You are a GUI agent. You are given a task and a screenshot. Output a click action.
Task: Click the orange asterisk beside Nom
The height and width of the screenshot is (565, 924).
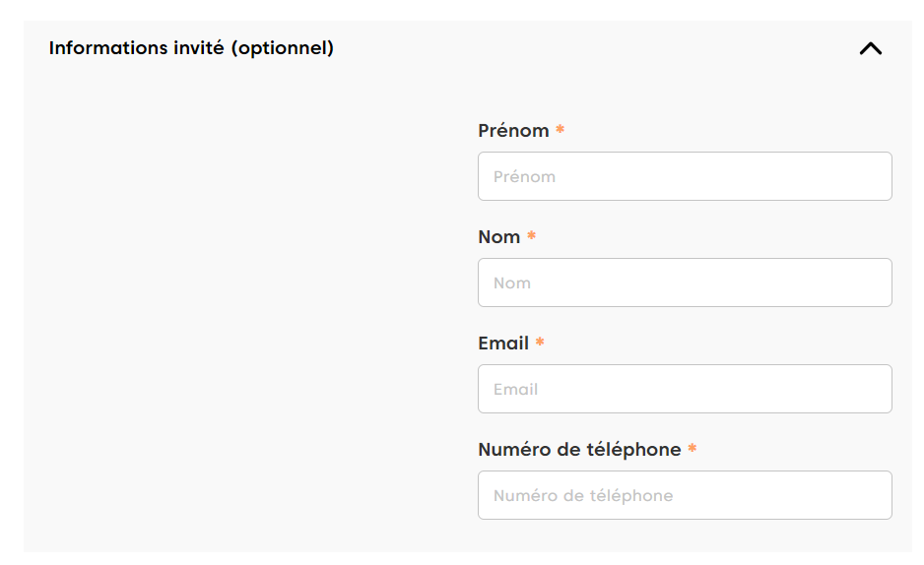point(531,236)
